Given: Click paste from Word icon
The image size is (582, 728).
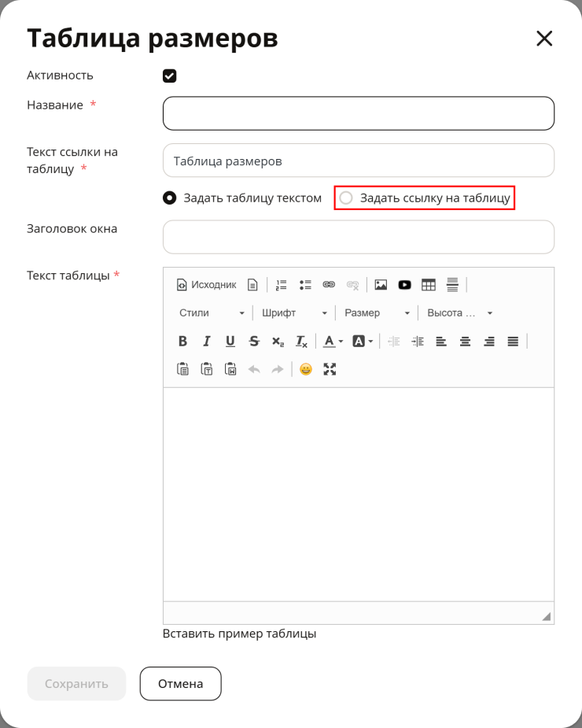Looking at the screenshot, I should coord(230,370).
